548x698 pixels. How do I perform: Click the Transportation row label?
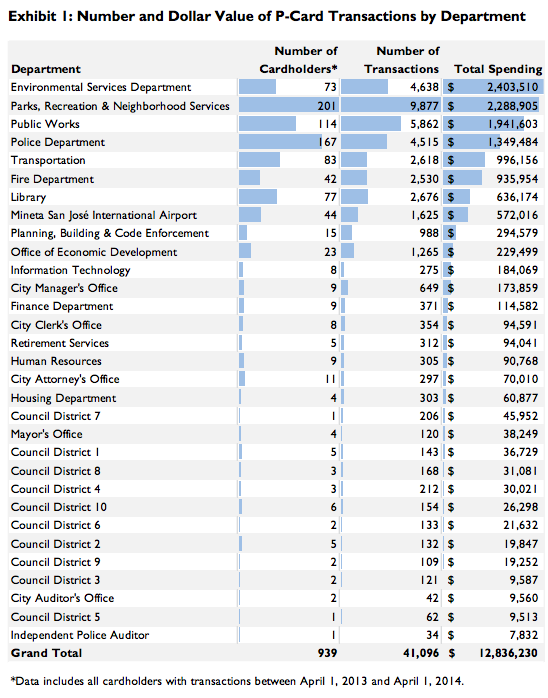coord(48,160)
